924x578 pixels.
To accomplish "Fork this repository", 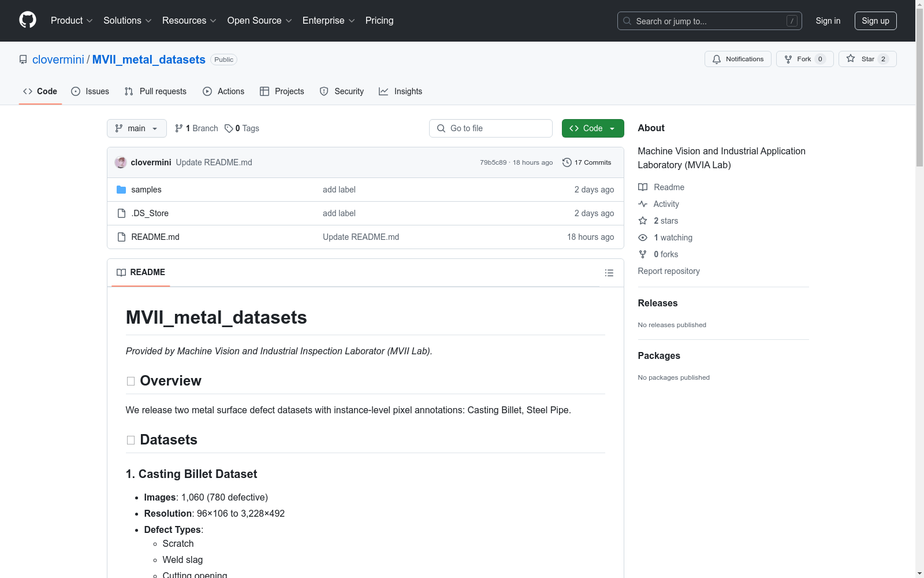I will click(x=804, y=59).
